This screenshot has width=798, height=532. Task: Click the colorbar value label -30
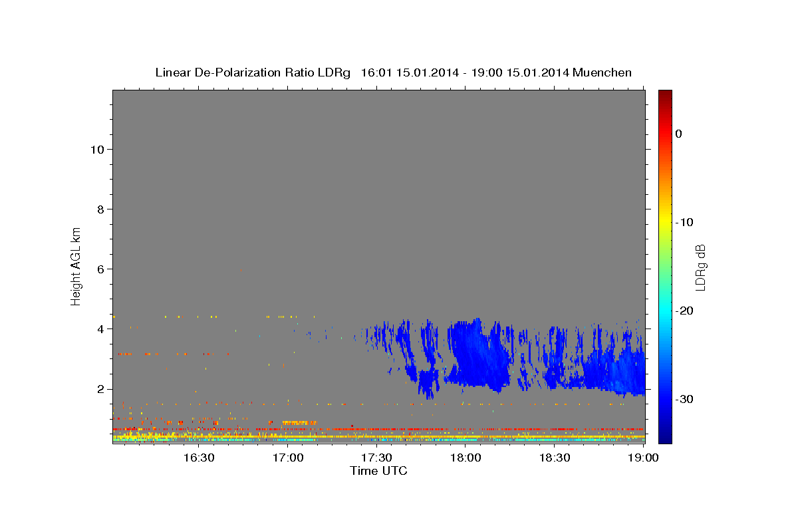(684, 399)
